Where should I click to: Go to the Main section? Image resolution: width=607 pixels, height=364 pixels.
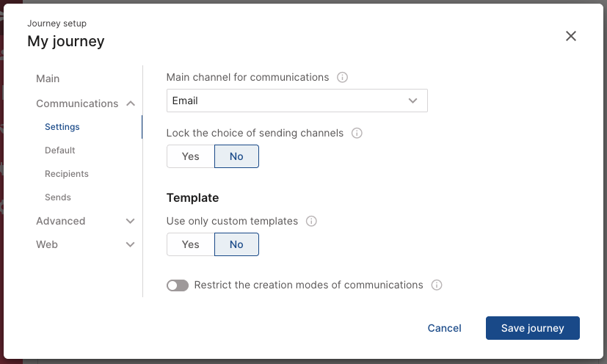(x=48, y=79)
